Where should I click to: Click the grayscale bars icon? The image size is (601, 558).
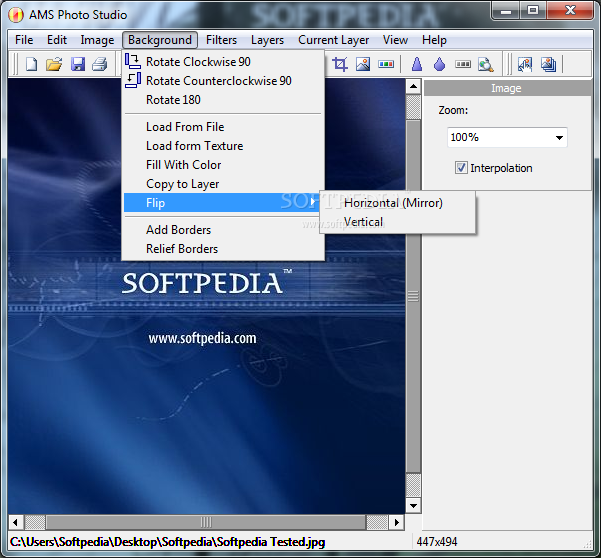point(463,64)
